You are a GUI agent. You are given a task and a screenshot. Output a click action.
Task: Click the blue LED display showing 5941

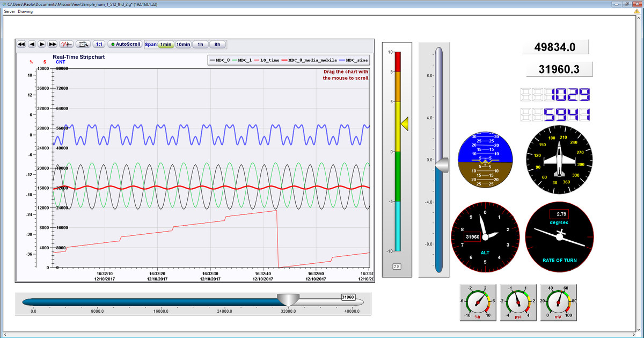pos(555,114)
